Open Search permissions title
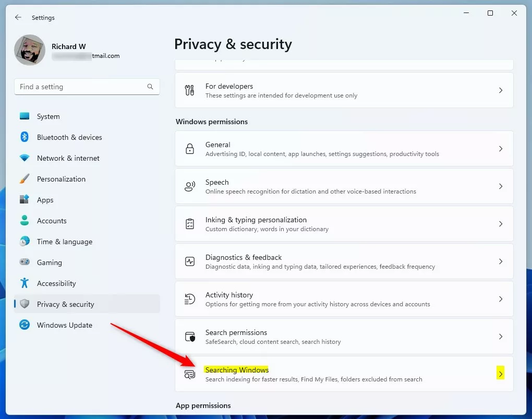The height and width of the screenshot is (419, 532). pyautogui.click(x=236, y=332)
